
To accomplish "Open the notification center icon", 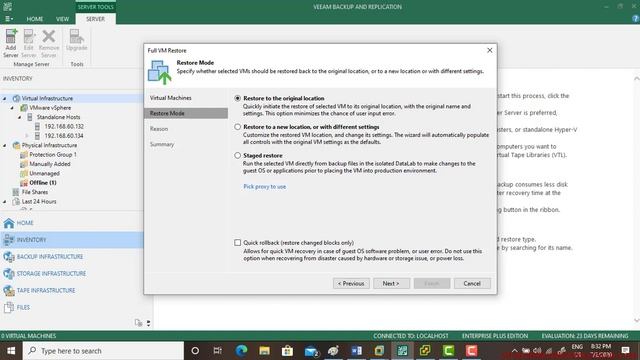I will click(x=625, y=351).
